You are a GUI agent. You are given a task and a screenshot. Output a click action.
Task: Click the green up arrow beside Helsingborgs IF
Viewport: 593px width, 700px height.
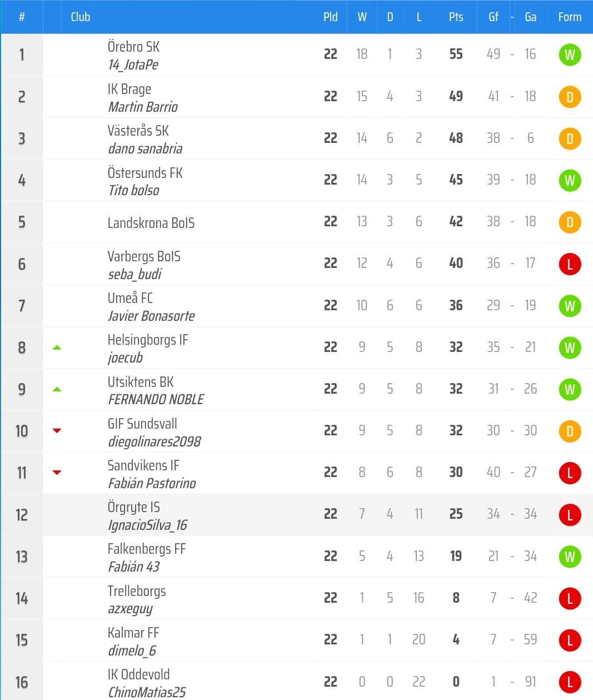click(x=57, y=347)
